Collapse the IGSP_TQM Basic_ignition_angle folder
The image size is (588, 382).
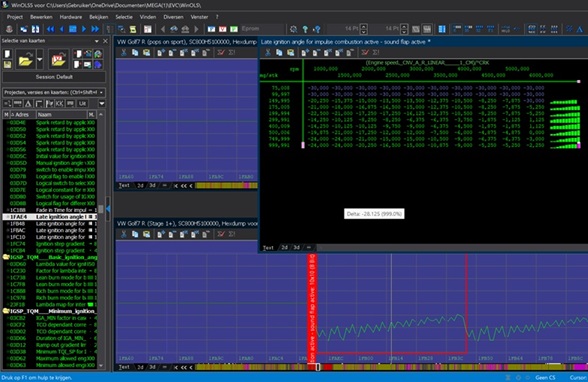tap(6, 257)
